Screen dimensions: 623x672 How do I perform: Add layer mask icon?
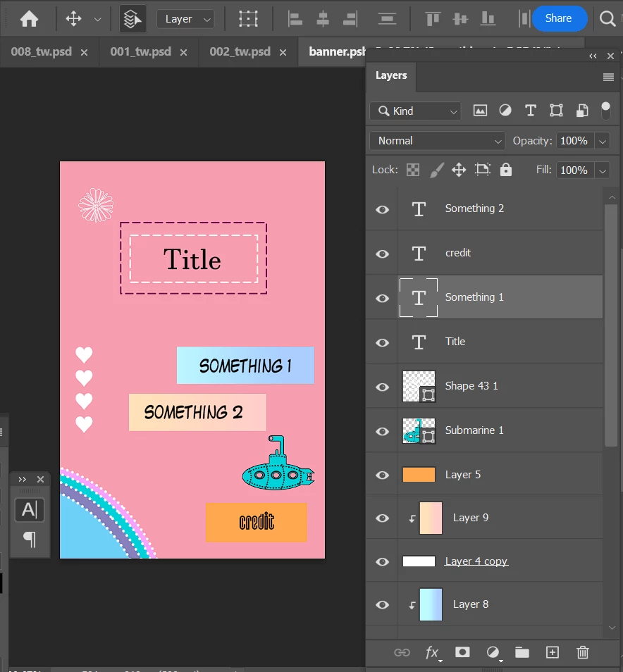tap(462, 652)
